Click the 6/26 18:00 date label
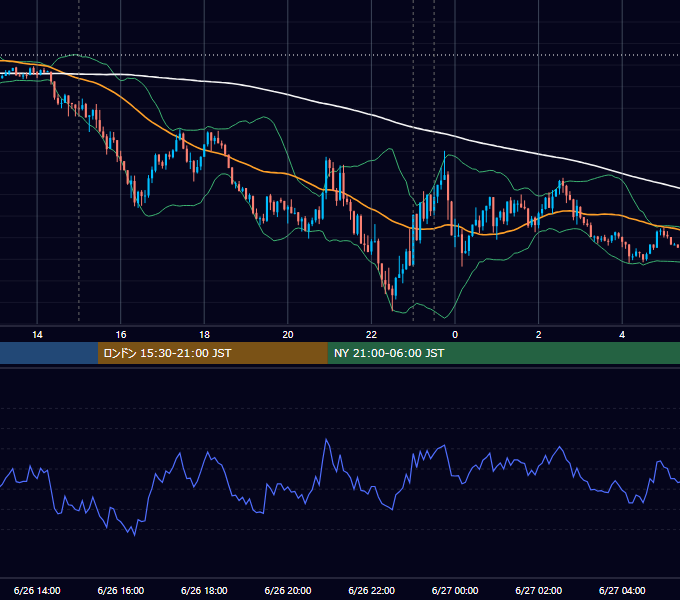This screenshot has height=600, width=680. point(204,590)
